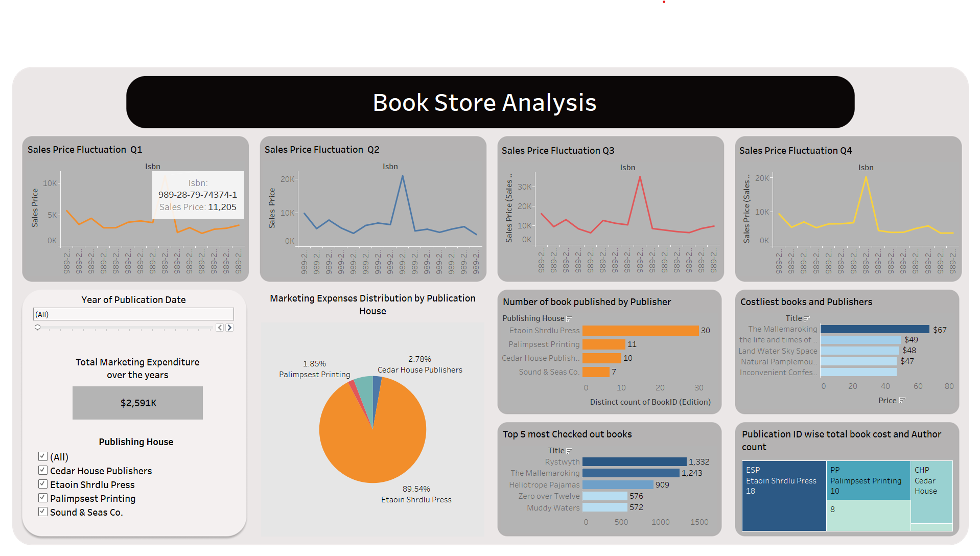The image size is (980, 556).
Task: Click the Top 5 most Checked out books title
Action: pos(567,434)
